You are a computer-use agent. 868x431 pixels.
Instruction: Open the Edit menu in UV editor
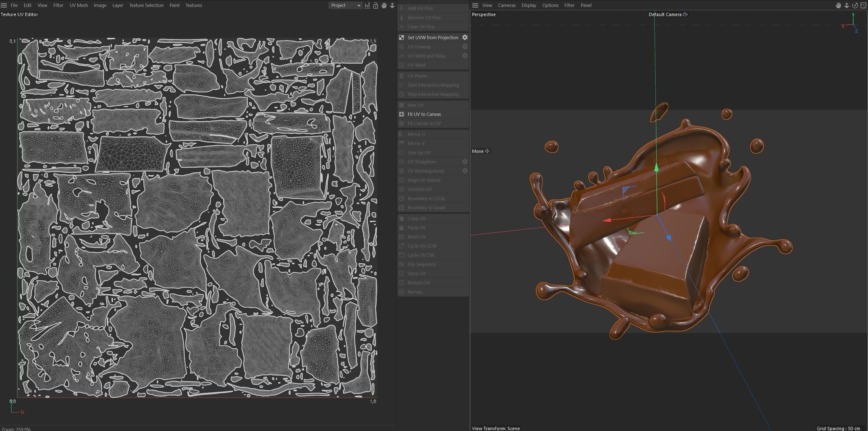(28, 5)
